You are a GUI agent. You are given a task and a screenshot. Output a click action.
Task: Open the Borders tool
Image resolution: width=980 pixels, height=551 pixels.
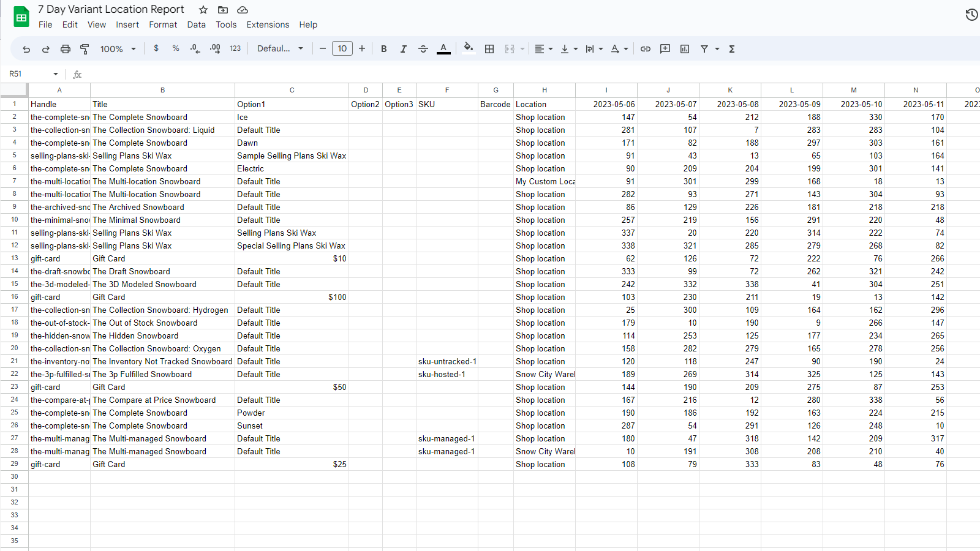tap(489, 49)
